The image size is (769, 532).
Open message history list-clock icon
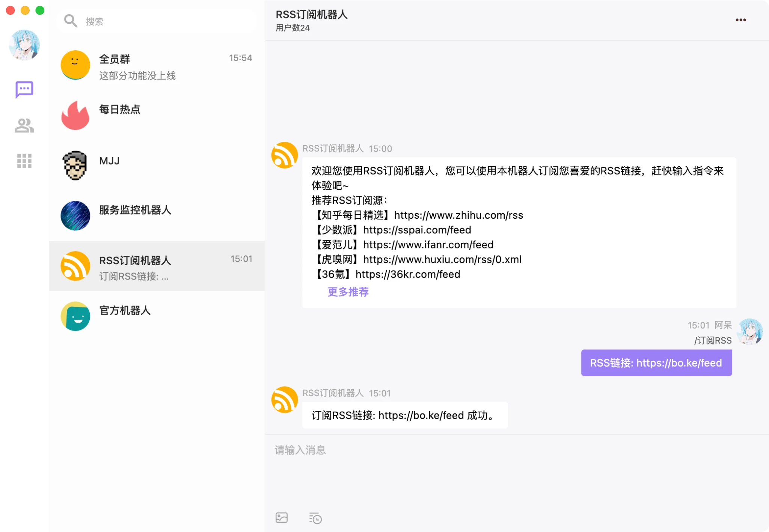(315, 518)
